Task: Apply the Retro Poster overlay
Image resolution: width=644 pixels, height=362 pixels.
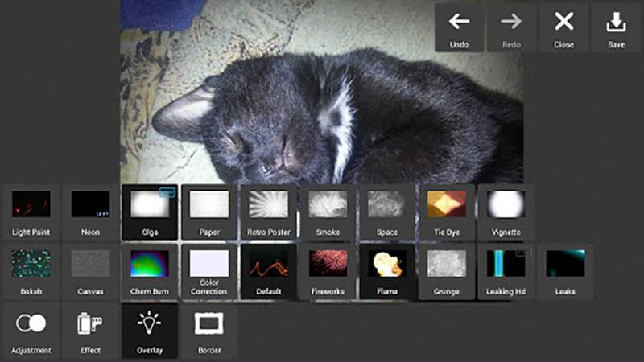Action: point(269,212)
